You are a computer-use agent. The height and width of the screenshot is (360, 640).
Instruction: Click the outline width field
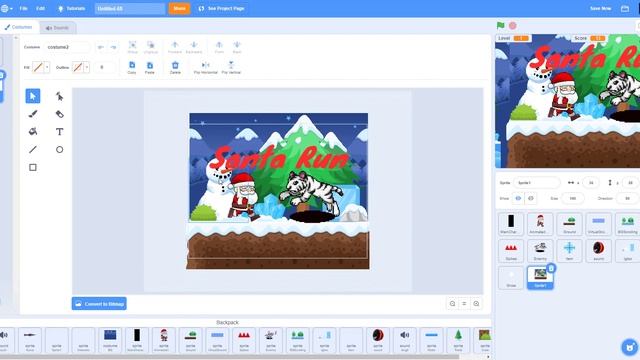point(104,67)
